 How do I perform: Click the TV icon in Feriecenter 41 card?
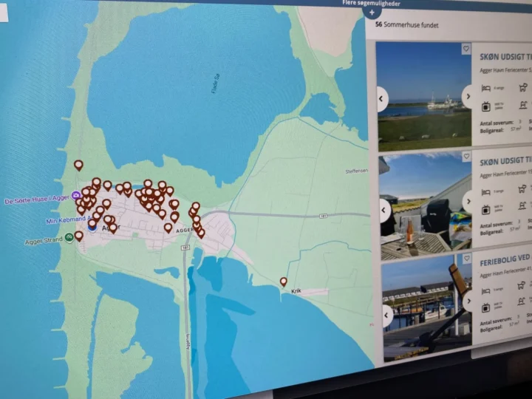click(486, 307)
